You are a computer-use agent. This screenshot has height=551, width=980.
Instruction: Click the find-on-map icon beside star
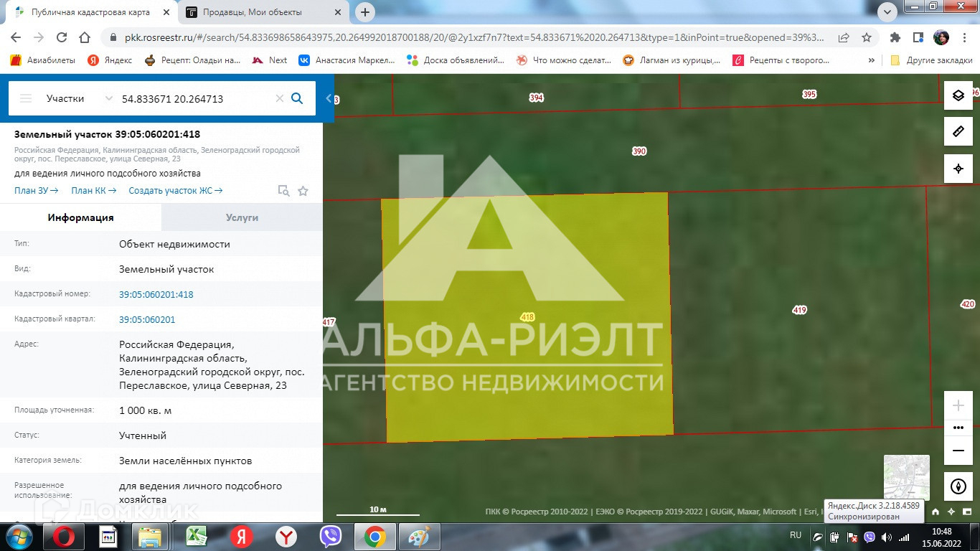click(283, 191)
